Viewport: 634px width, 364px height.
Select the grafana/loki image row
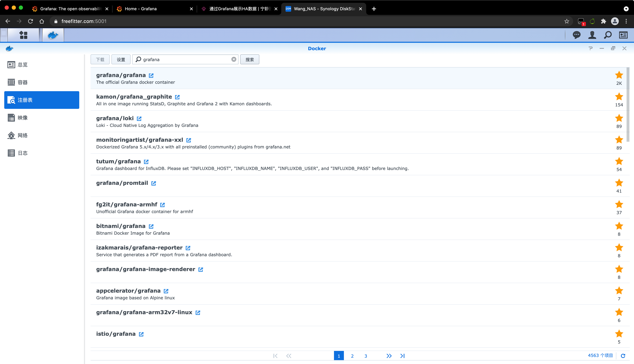point(358,122)
